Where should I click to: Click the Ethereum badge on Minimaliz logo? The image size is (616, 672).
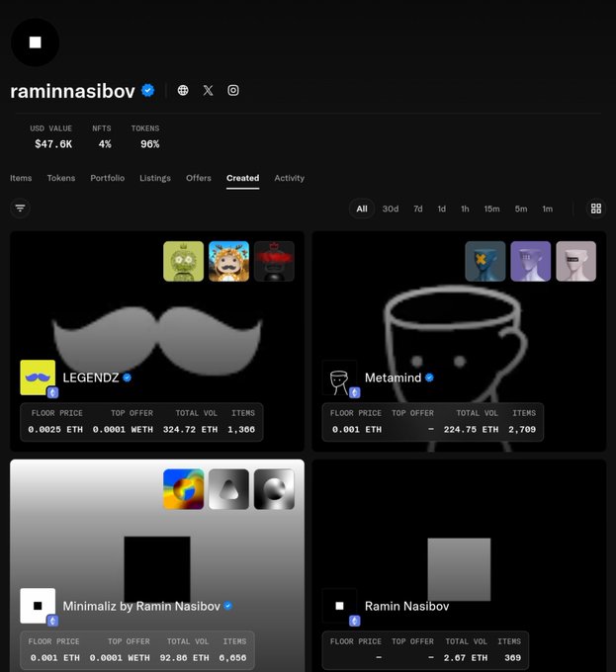click(52, 621)
